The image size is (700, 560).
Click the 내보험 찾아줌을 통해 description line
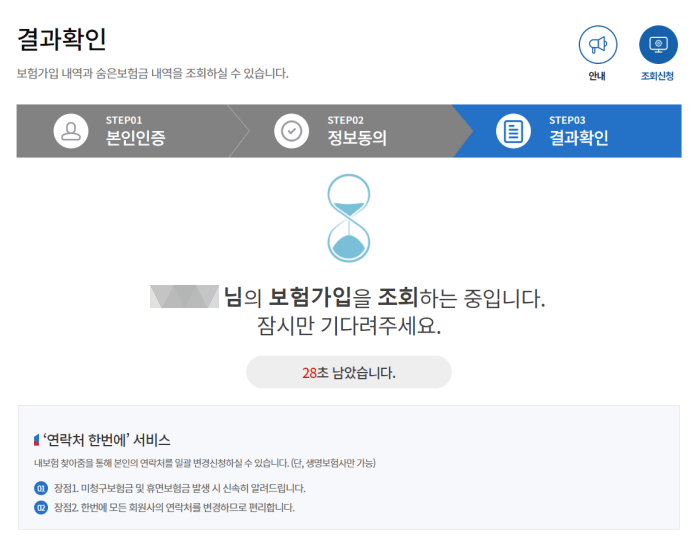(x=205, y=463)
